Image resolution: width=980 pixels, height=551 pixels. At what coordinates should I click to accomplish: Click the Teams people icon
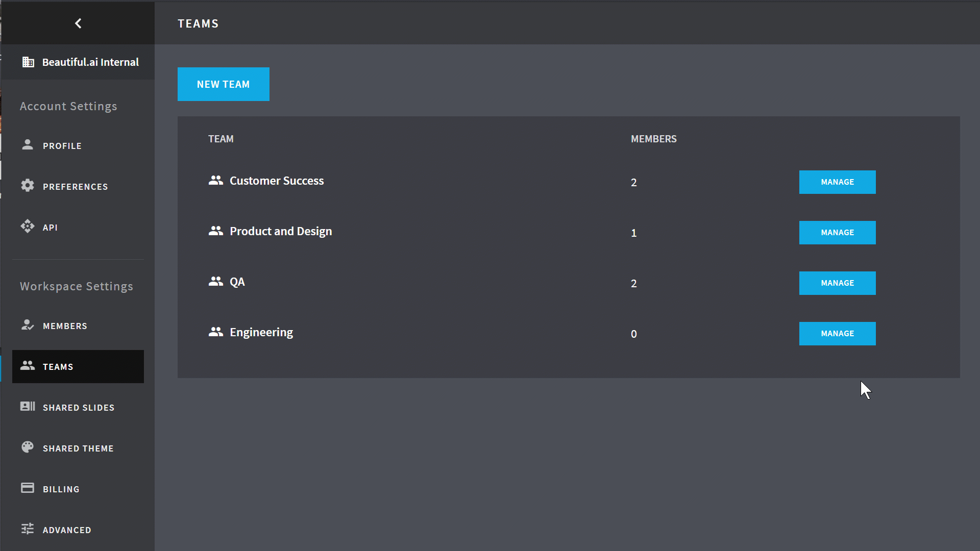pos(28,366)
